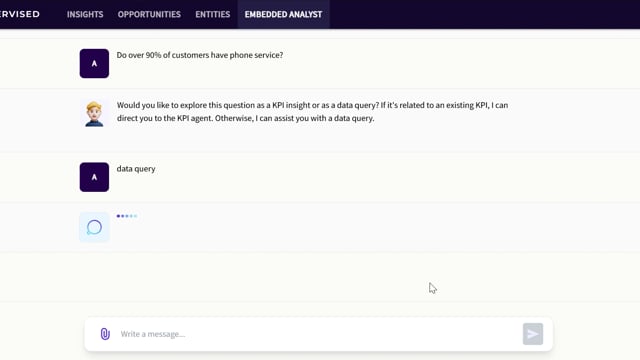Viewport: 640px width, 360px height.
Task: Click user avatar beside phone service question
Action: pos(94,64)
